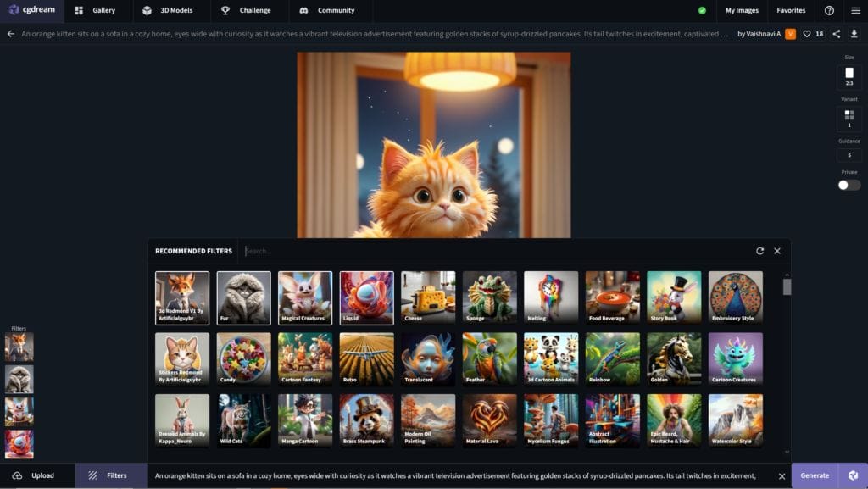
Task: Open the Guidance value selector
Action: tap(849, 155)
